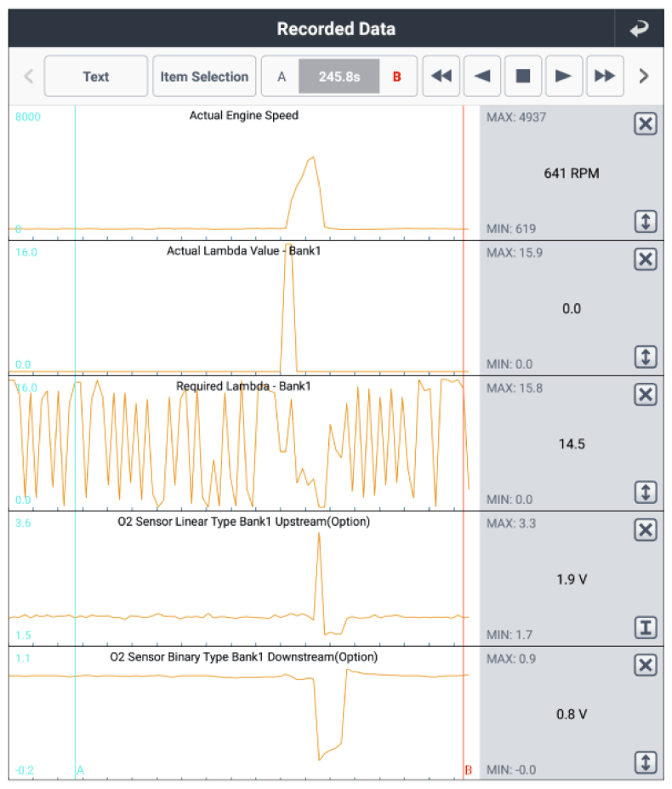Expand the Required Lambda Bank1 graph scale
Image resolution: width=672 pixels, height=789 pixels.
pyautogui.click(x=646, y=492)
